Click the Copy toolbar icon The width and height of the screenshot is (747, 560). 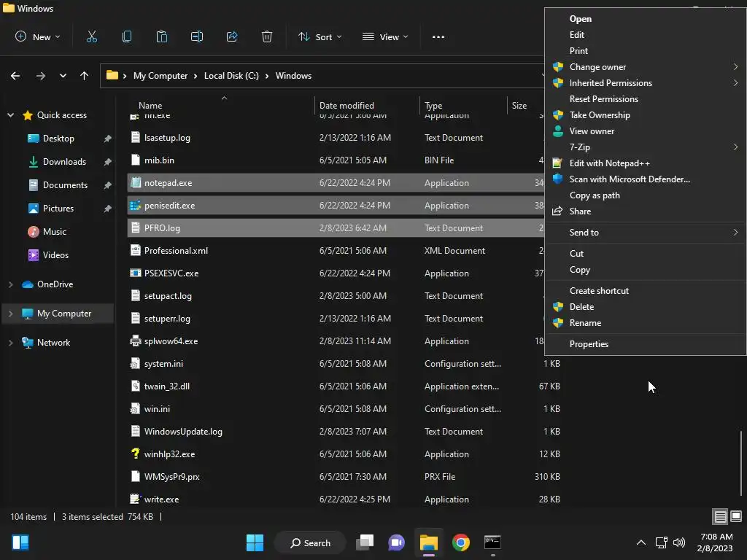[127, 36]
